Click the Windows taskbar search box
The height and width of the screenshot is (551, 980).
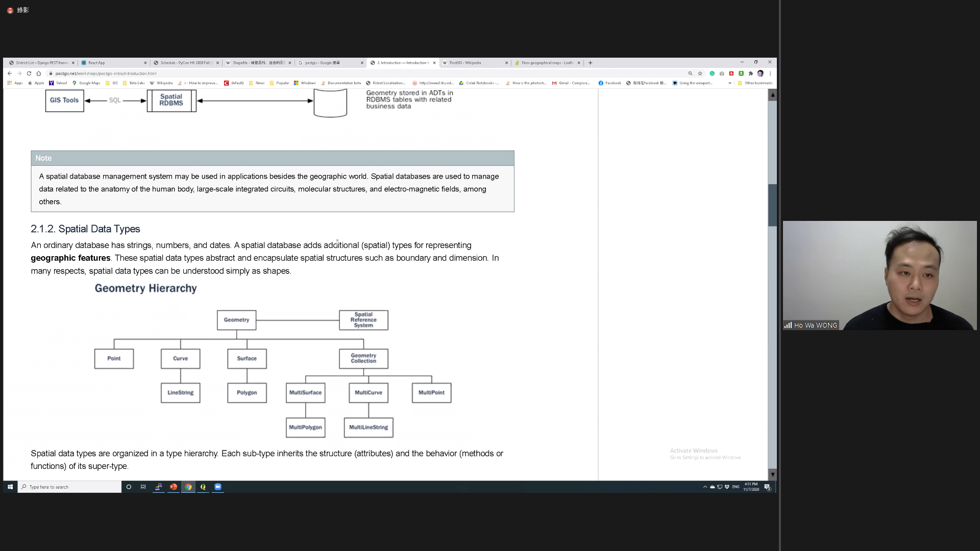point(70,487)
